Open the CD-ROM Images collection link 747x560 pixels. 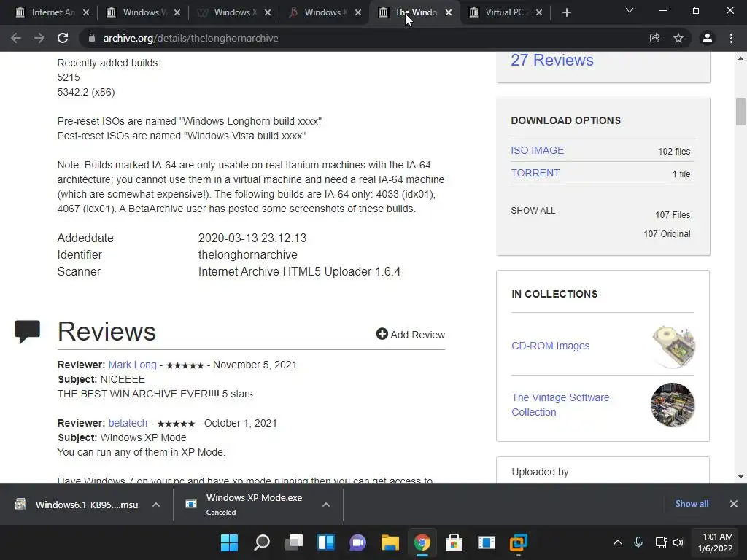click(550, 346)
